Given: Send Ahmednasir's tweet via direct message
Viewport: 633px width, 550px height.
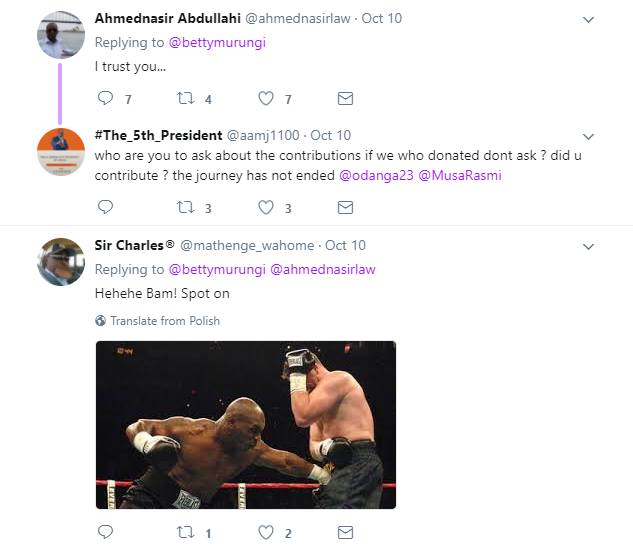Looking at the screenshot, I should click(345, 99).
